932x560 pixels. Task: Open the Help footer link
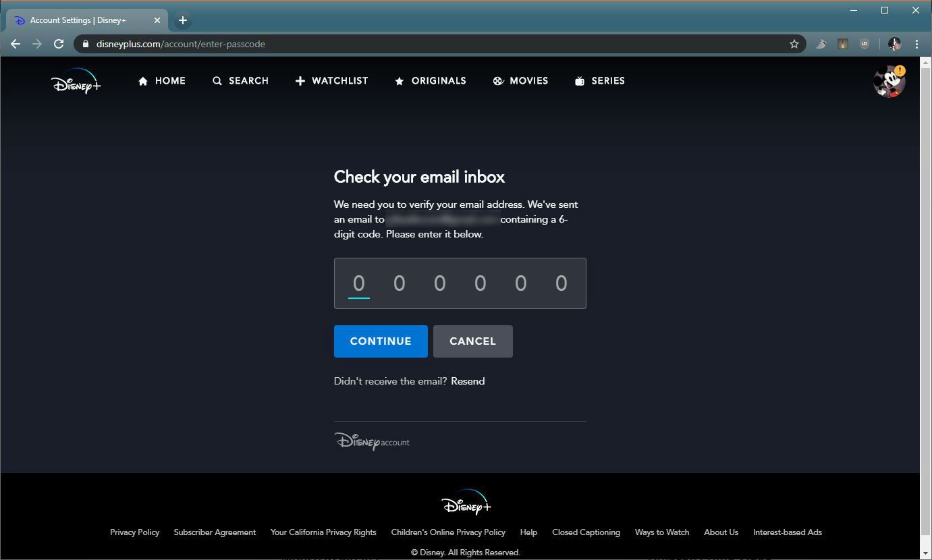pos(528,532)
